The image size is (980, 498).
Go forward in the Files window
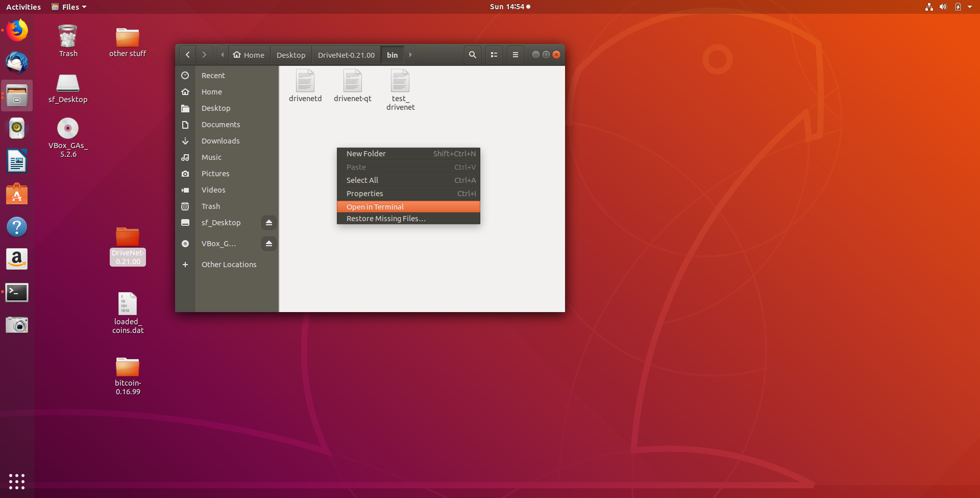tap(204, 55)
